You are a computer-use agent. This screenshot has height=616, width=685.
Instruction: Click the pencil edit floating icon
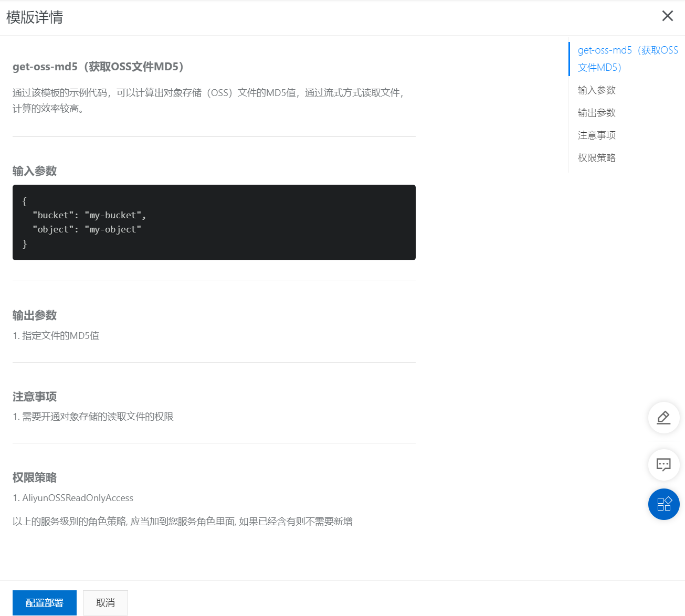663,418
